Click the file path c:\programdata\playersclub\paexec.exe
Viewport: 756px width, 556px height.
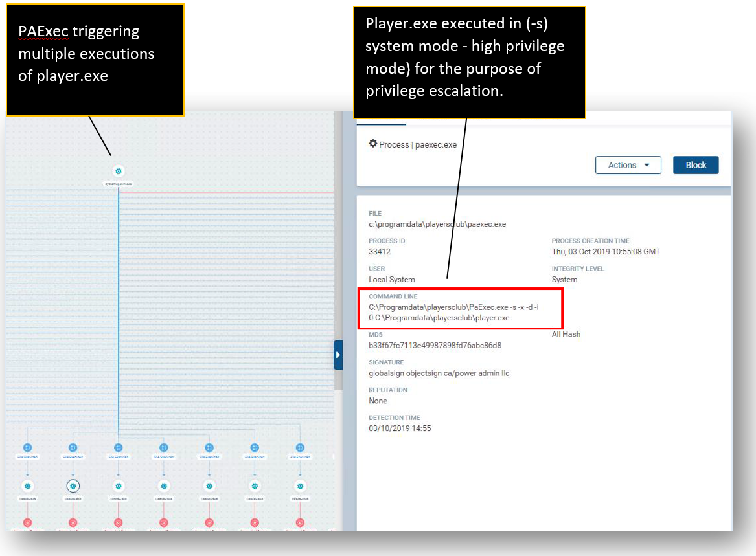[x=437, y=225]
